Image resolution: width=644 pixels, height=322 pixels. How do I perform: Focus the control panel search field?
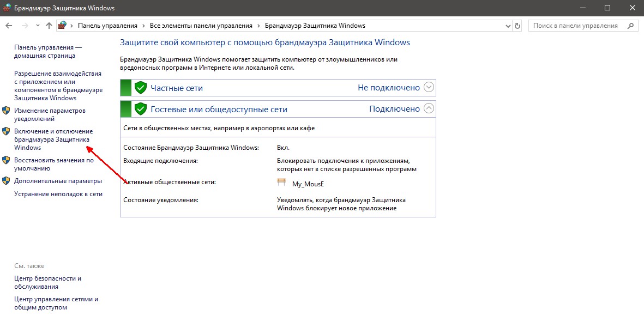pyautogui.click(x=582, y=26)
